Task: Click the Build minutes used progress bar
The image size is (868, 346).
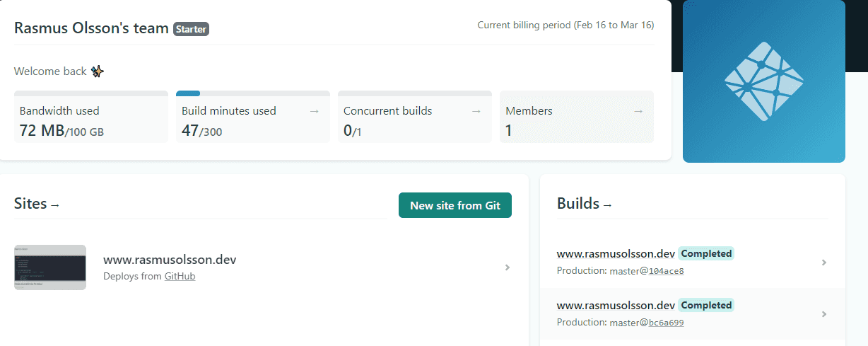Action: 253,93
